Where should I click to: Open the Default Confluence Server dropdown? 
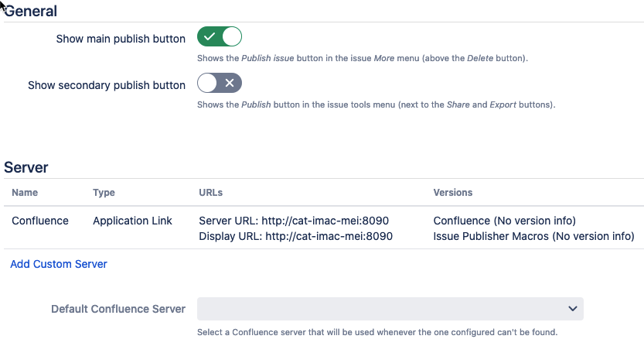[390, 309]
